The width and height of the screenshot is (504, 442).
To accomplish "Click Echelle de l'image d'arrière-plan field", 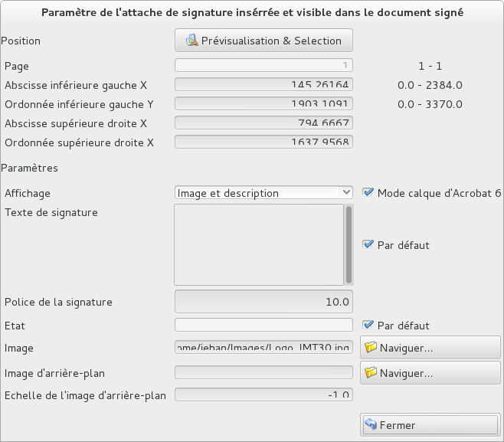I will tap(263, 395).
